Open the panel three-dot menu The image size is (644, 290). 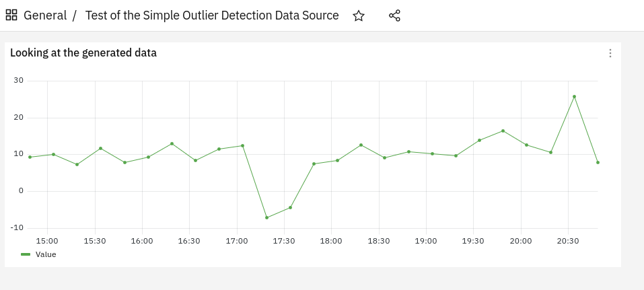[x=610, y=53]
